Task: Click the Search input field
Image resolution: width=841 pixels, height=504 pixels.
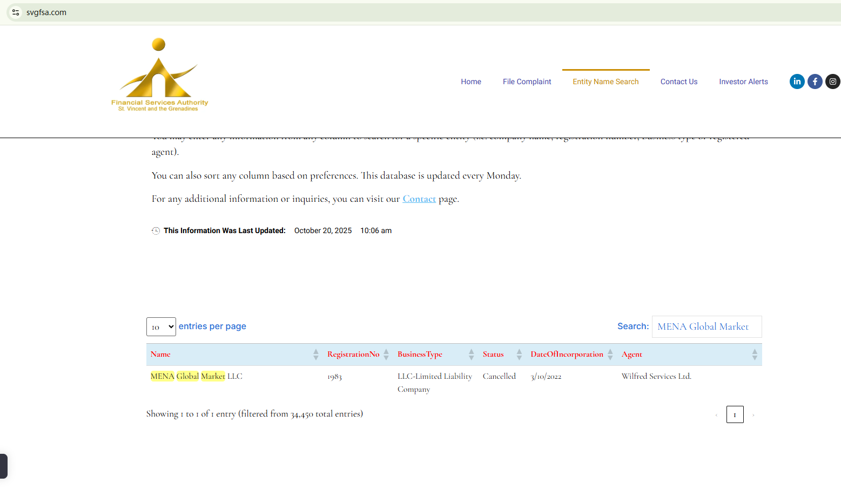Action: tap(707, 327)
